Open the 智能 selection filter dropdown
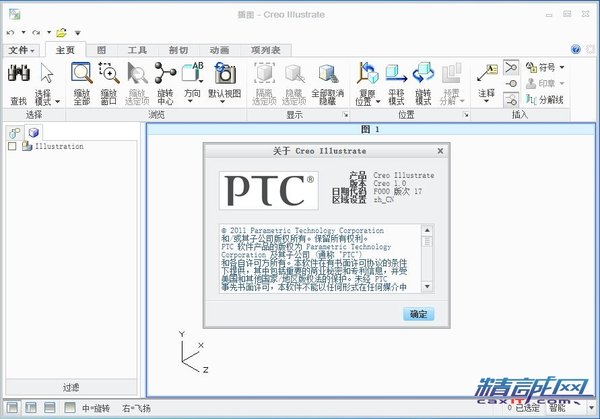600x419 pixels. click(x=592, y=408)
